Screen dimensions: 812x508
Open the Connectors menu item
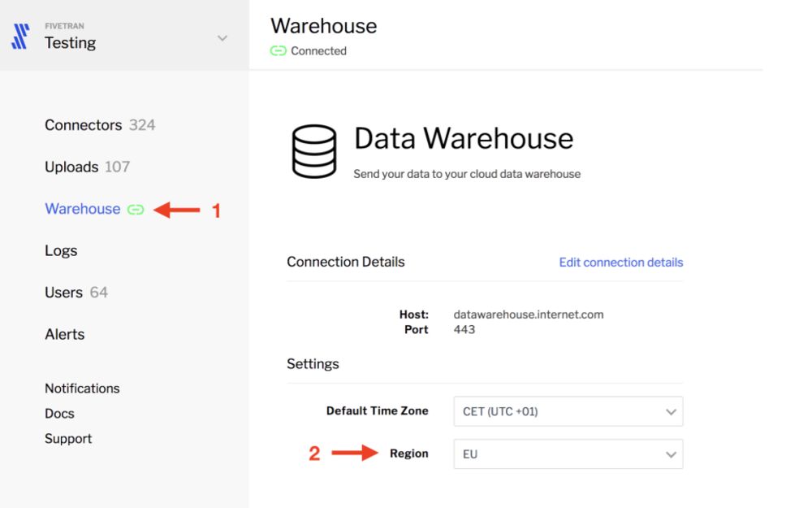pos(84,125)
